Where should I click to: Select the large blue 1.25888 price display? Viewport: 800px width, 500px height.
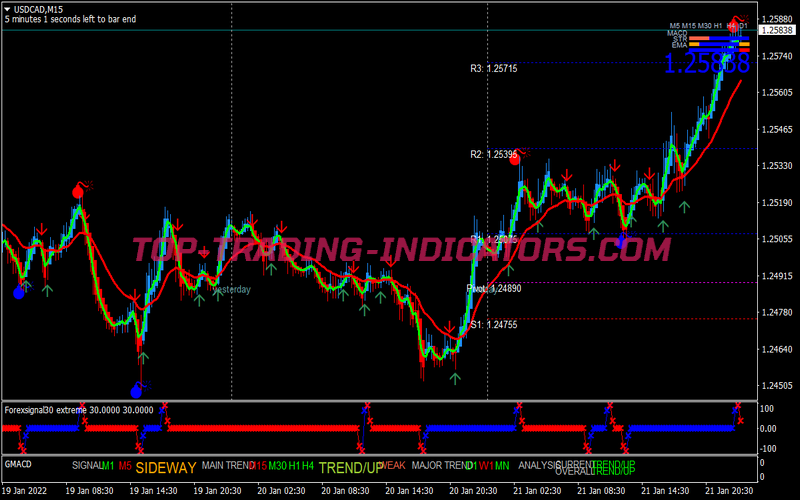click(707, 65)
